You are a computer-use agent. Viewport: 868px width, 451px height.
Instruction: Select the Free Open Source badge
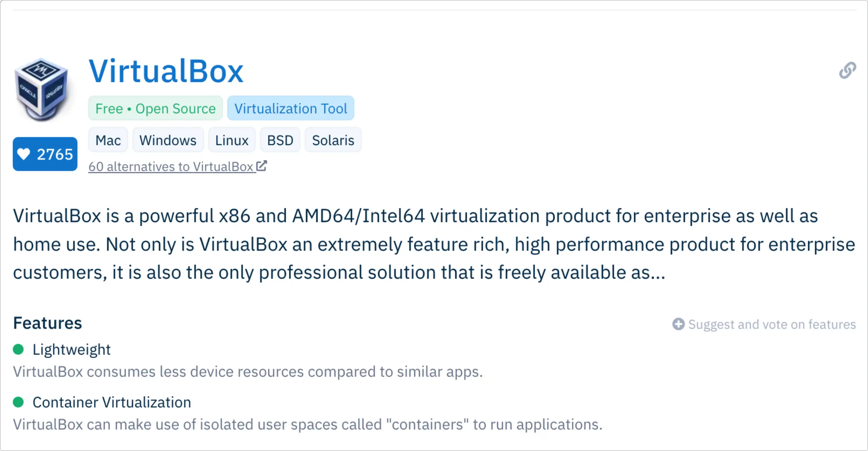coord(155,109)
